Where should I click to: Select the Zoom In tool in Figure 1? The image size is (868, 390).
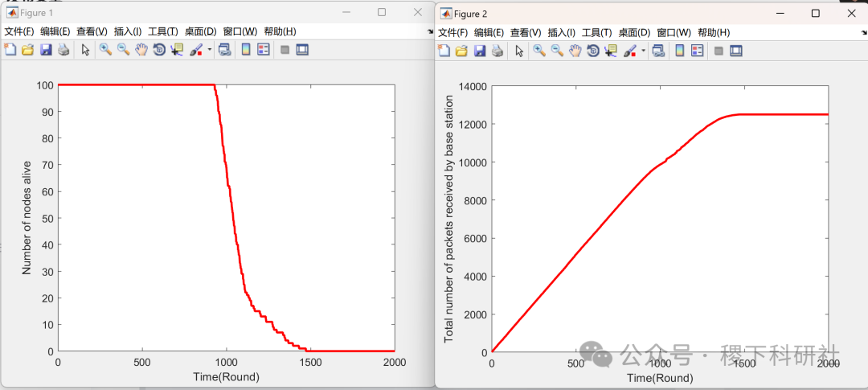coord(105,50)
